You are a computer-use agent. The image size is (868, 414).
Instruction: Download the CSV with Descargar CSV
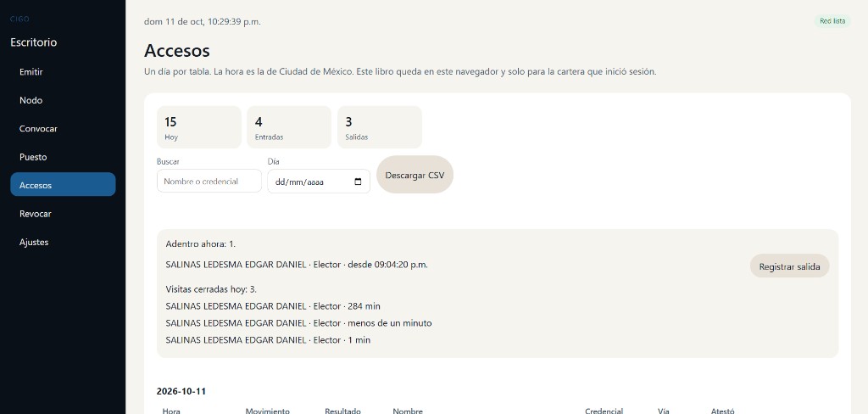pos(415,175)
